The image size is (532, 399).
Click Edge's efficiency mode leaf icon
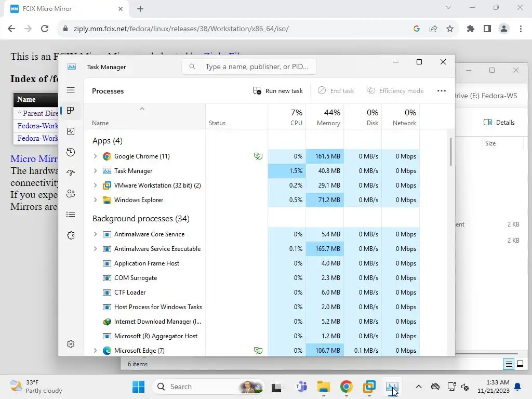click(258, 351)
